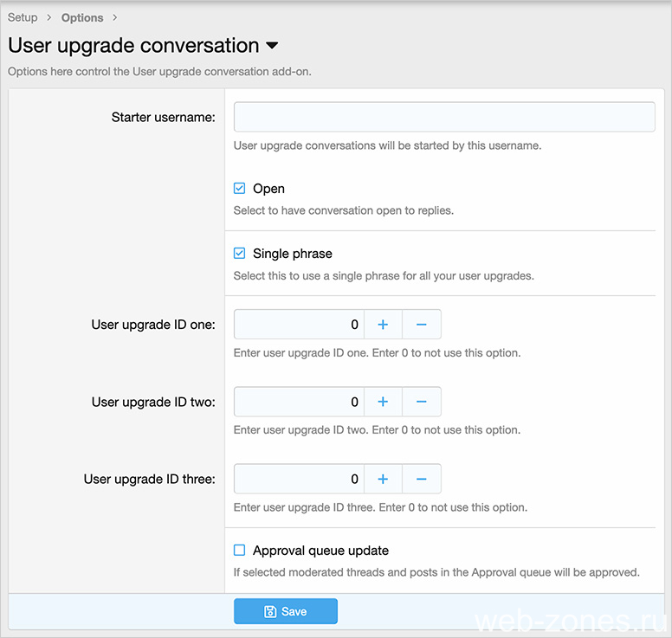Expand the chevron after Setup breadcrumb
Screen dimensions: 672x638
click(x=49, y=17)
